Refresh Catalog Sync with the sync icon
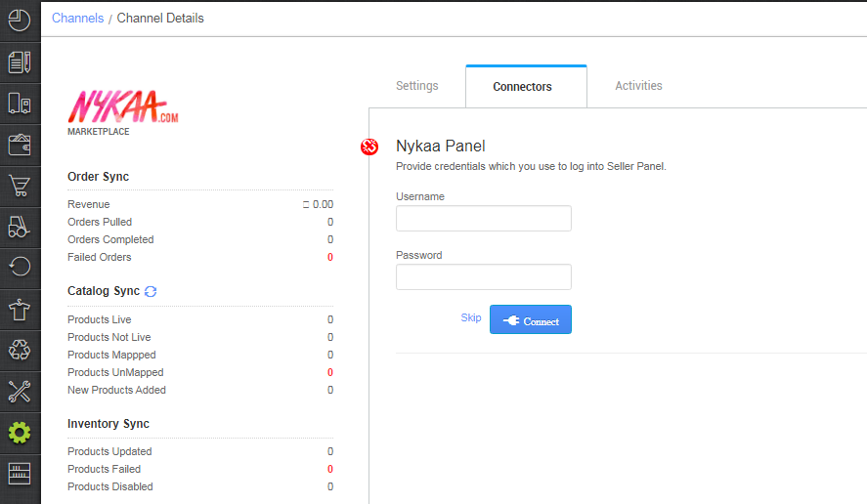 click(151, 291)
